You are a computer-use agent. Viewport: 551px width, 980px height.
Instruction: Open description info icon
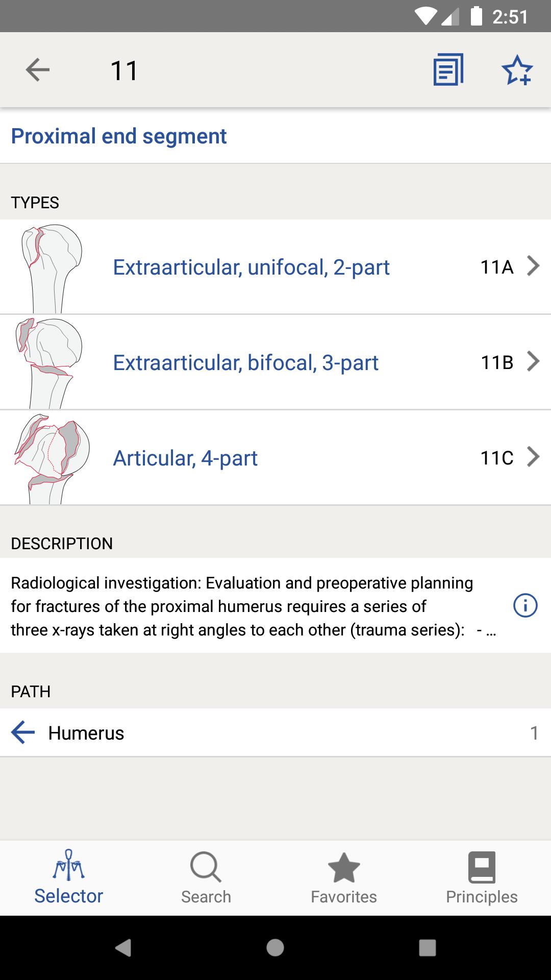click(x=525, y=606)
